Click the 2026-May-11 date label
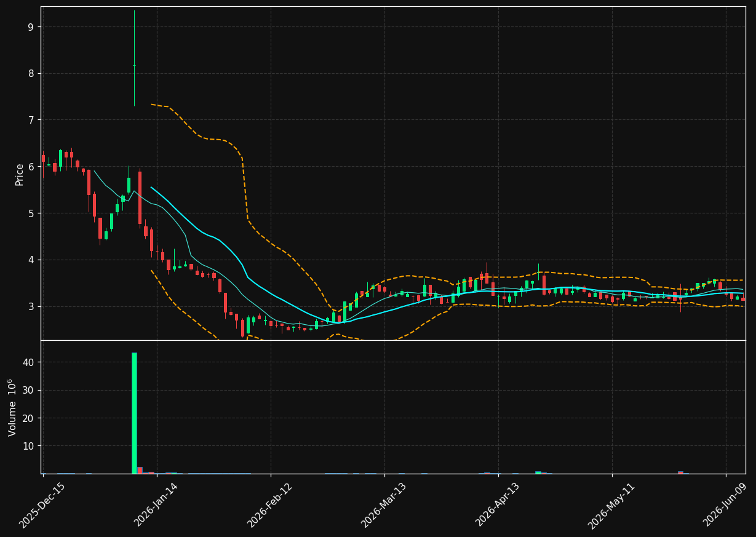The image size is (756, 537). click(x=611, y=506)
